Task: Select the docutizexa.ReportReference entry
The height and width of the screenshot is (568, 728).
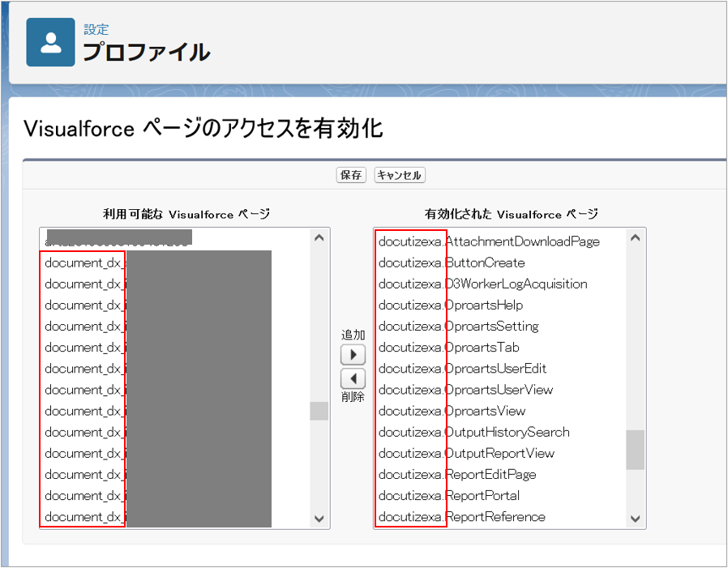Action: click(x=461, y=516)
